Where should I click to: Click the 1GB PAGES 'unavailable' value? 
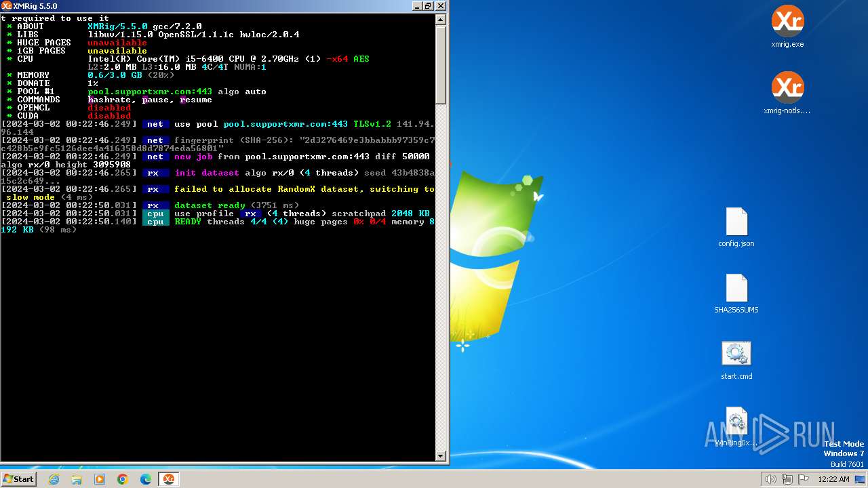click(117, 51)
